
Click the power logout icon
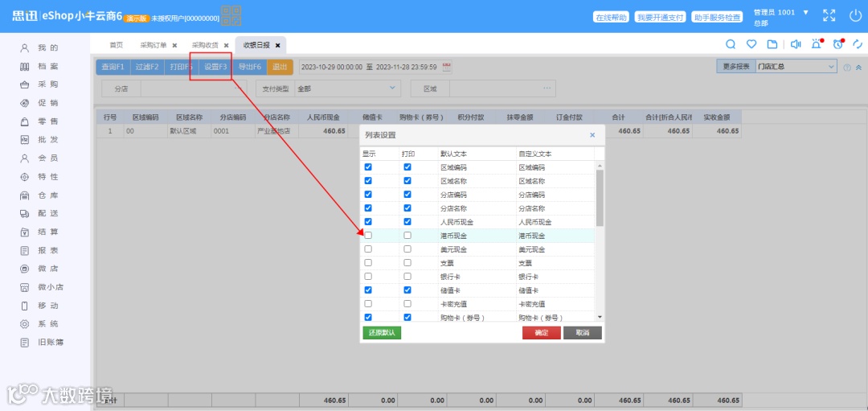coord(855,15)
